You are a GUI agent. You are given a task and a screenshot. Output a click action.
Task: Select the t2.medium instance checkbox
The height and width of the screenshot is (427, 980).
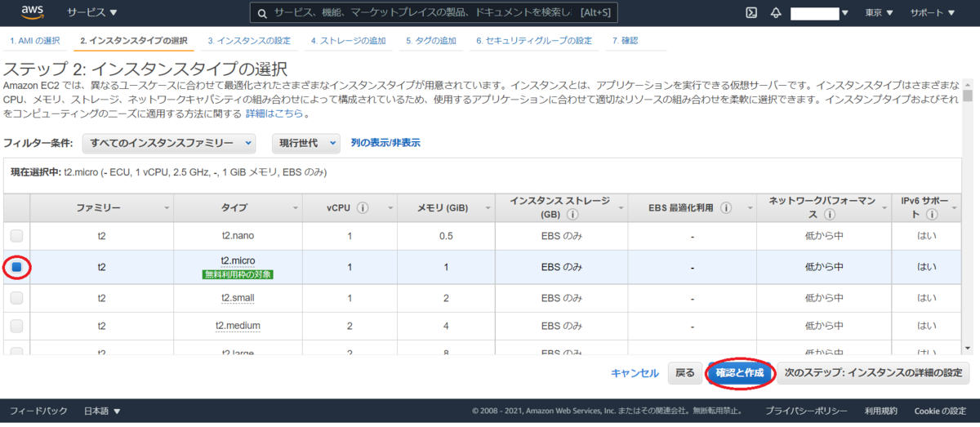pos(16,326)
